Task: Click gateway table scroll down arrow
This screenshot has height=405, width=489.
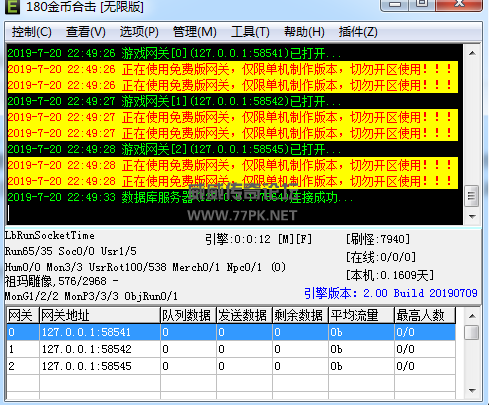Action: click(x=472, y=390)
